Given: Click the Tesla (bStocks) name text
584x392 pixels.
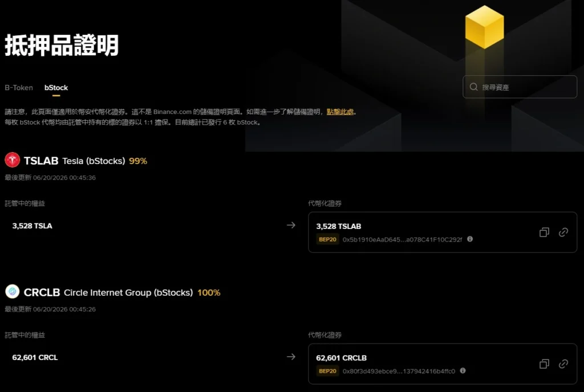Looking at the screenshot, I should click(94, 161).
